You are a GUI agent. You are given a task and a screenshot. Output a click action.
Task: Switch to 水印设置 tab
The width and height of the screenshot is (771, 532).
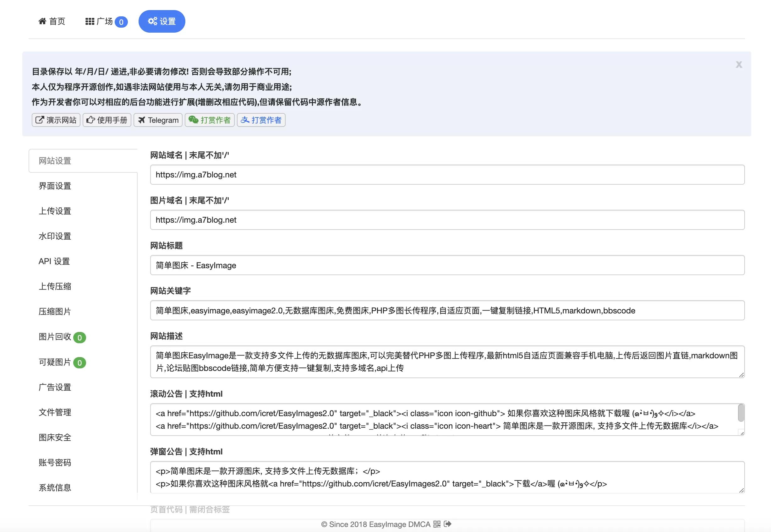pyautogui.click(x=55, y=236)
